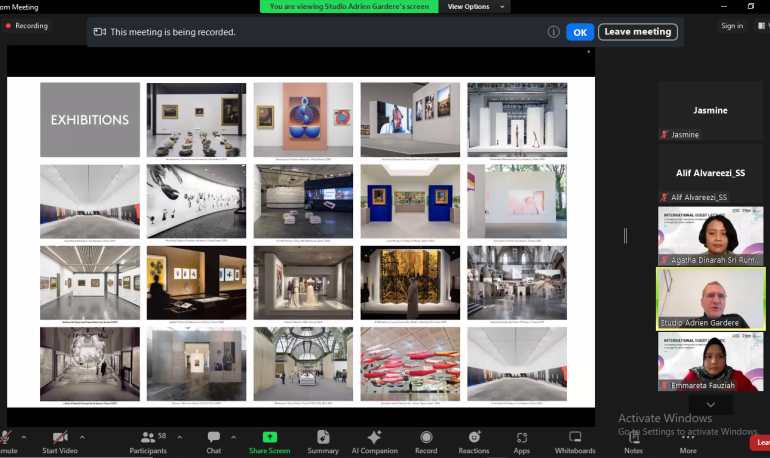Launch the AI Companion icon

374,437
